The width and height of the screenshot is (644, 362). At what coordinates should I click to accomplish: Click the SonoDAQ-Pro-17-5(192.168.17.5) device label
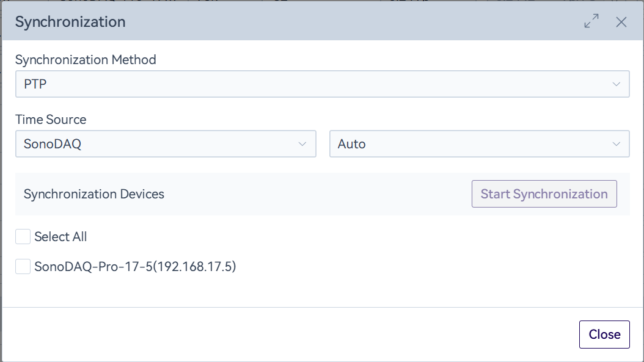click(x=135, y=266)
